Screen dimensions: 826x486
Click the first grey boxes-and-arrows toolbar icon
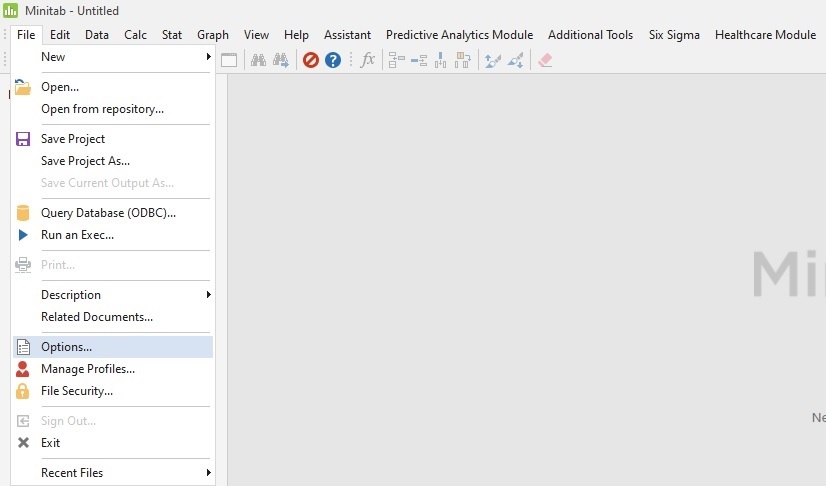(x=396, y=60)
